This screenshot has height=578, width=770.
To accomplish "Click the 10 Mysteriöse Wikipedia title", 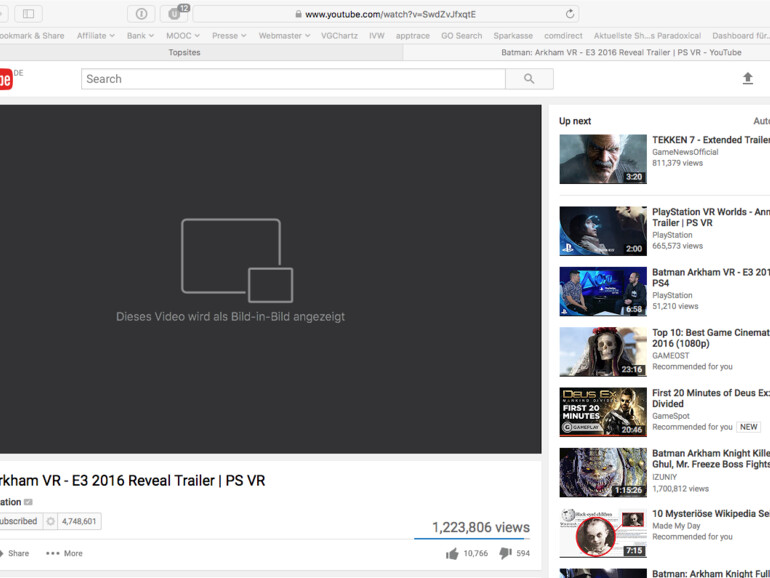I will [x=711, y=514].
